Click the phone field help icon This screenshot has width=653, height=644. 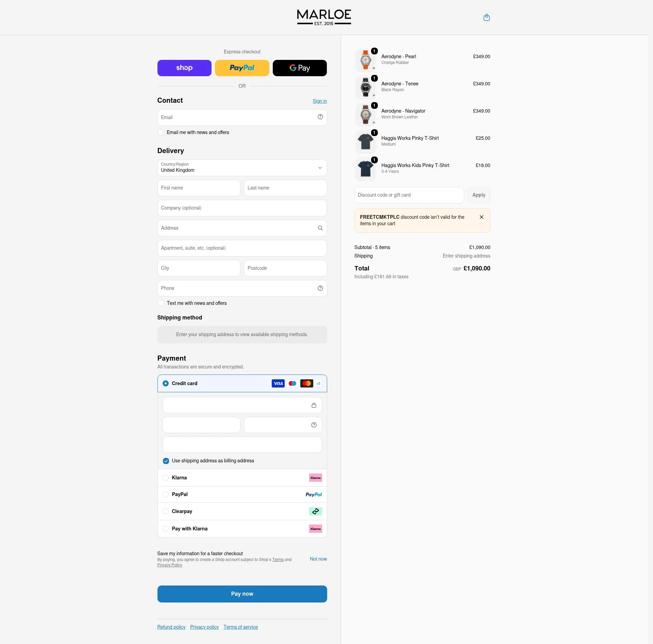pos(320,288)
